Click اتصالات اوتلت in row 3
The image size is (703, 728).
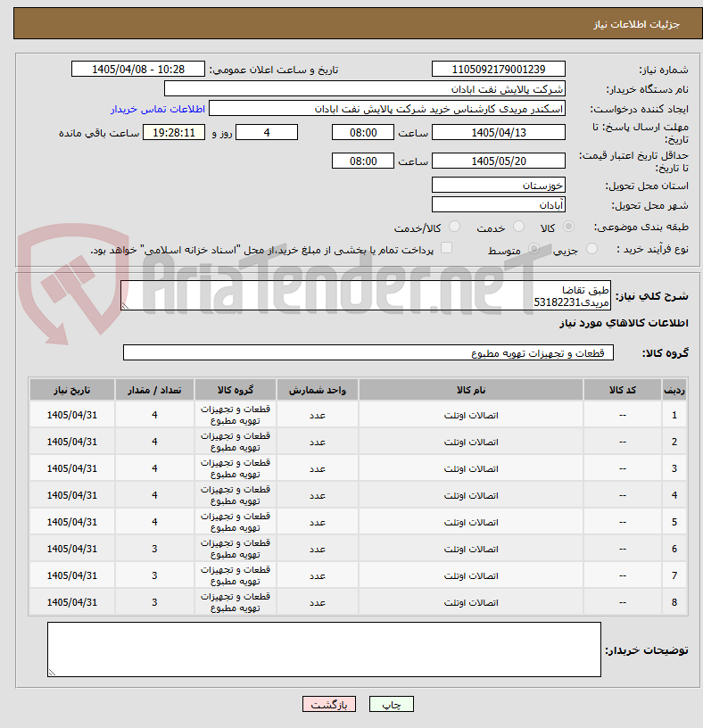tap(471, 469)
